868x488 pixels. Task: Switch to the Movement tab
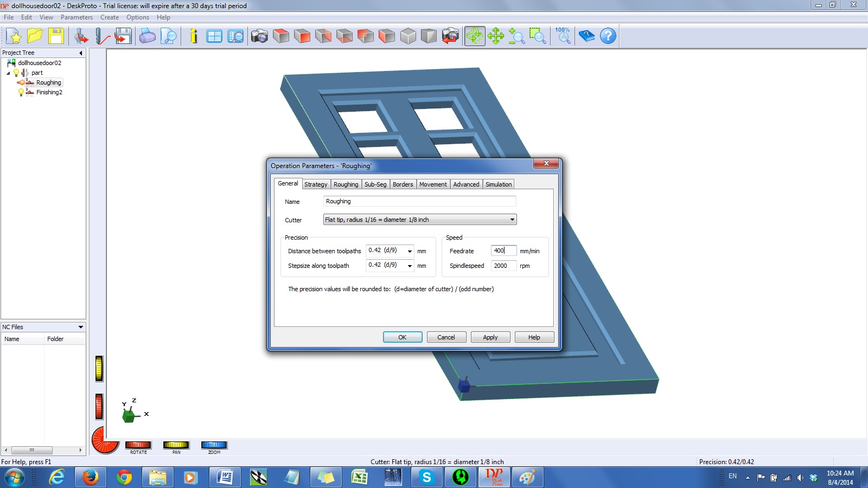[x=433, y=184]
